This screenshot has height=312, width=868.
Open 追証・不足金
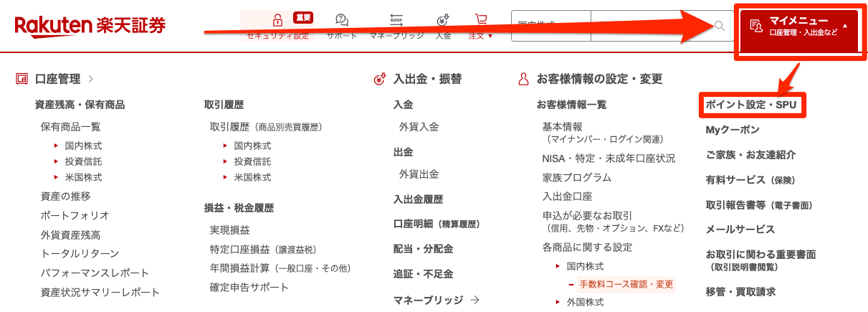pos(423,274)
